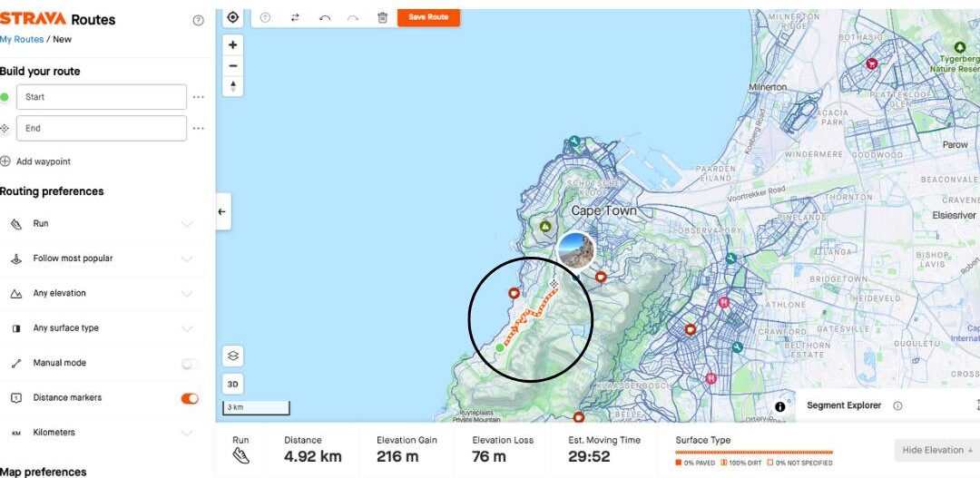
Task: Open more options for End point
Action: [x=198, y=128]
